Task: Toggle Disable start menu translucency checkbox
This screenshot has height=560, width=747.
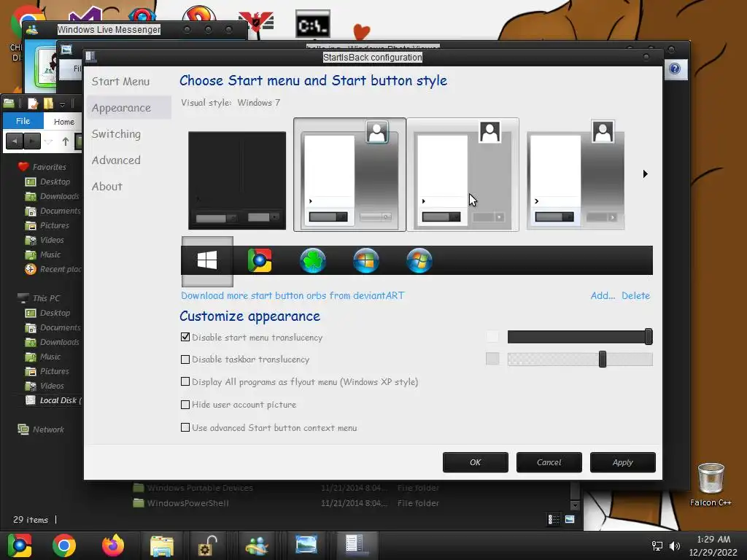Action: pyautogui.click(x=185, y=337)
